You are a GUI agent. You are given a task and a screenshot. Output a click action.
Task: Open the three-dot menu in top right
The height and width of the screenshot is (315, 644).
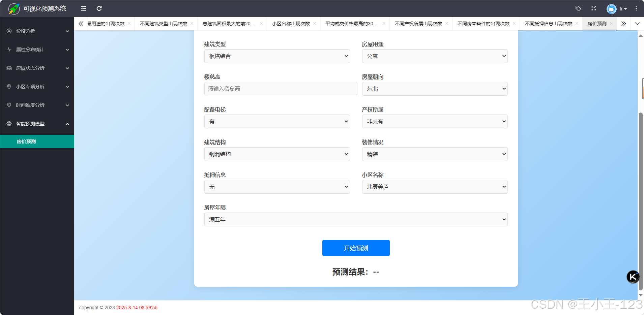(637, 8)
